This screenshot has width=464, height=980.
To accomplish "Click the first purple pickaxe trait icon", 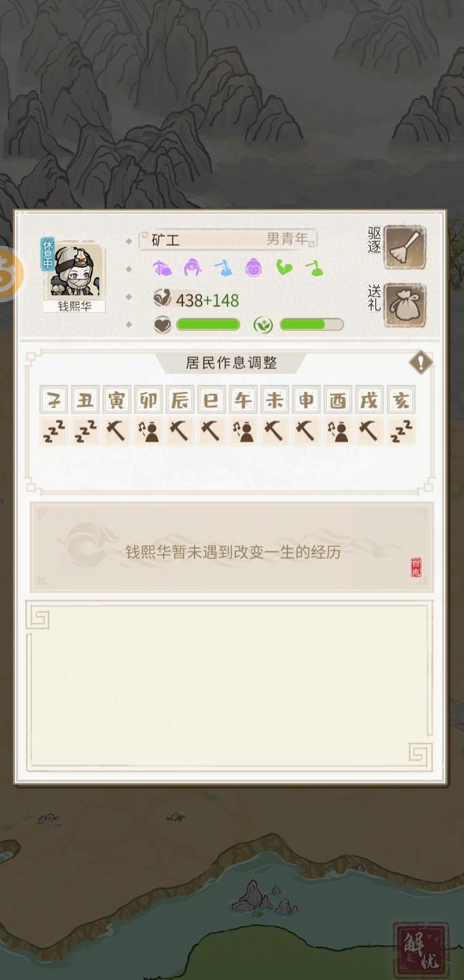I will (x=161, y=268).
